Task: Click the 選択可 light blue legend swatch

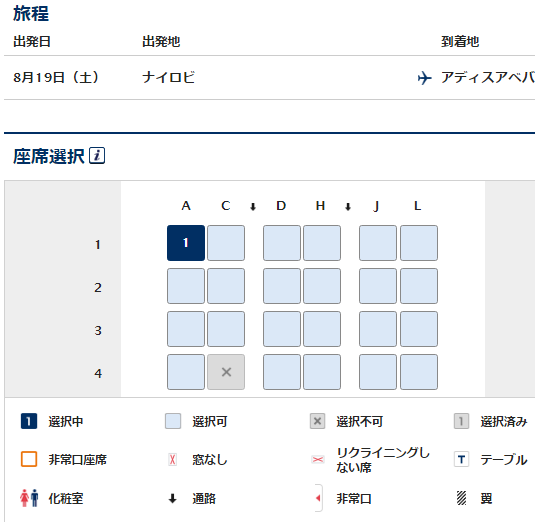Action: pyautogui.click(x=173, y=421)
